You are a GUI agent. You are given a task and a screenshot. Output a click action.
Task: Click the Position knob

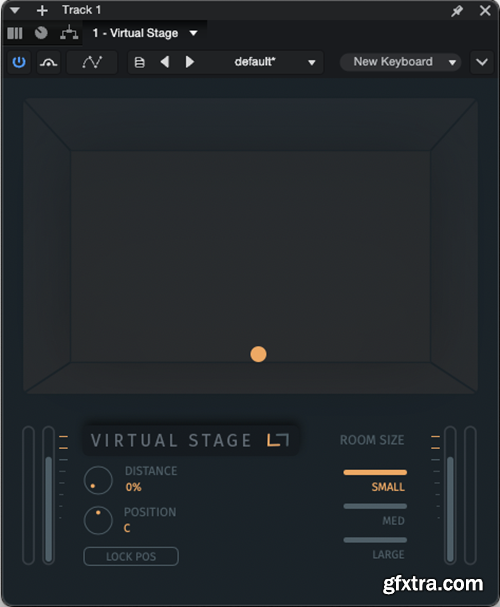[x=98, y=520]
